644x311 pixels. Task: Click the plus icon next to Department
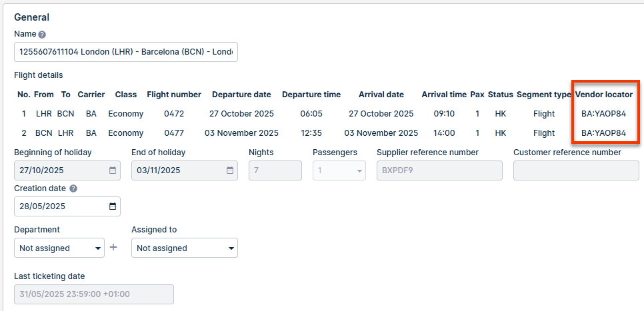click(113, 248)
